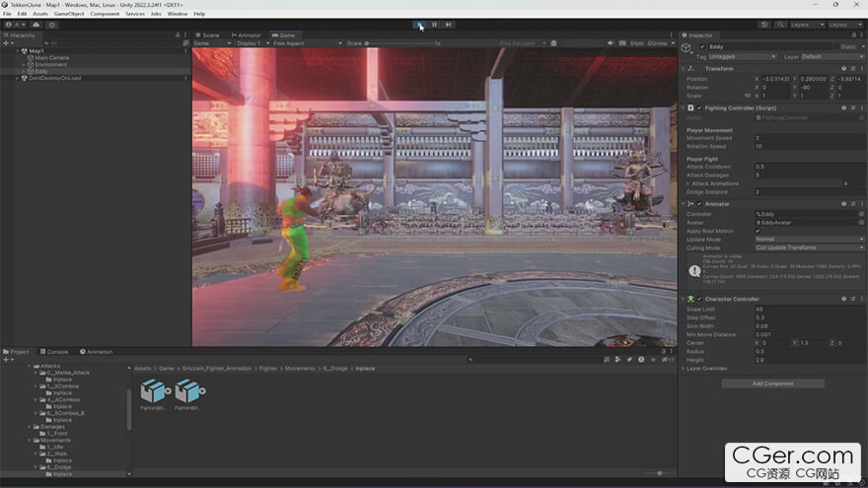This screenshot has width=868, height=488.
Task: Click the Movements breadcrumb in Project path
Action: tap(300, 369)
